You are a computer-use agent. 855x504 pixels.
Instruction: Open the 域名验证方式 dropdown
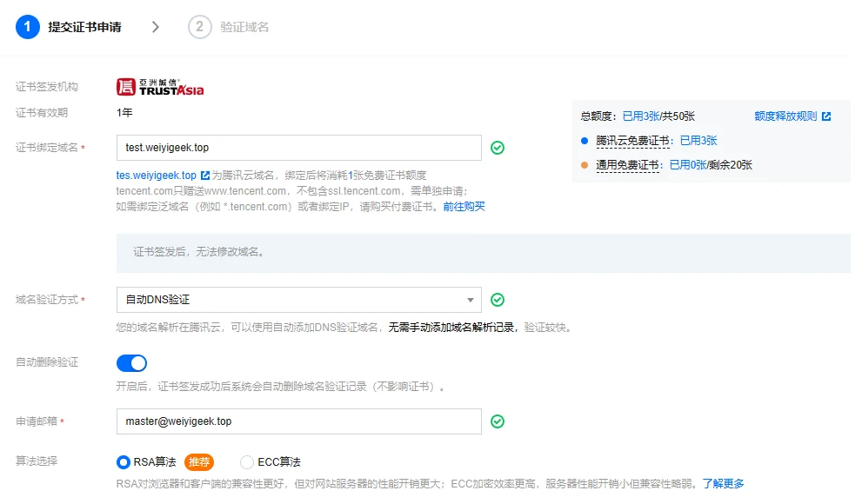point(299,300)
